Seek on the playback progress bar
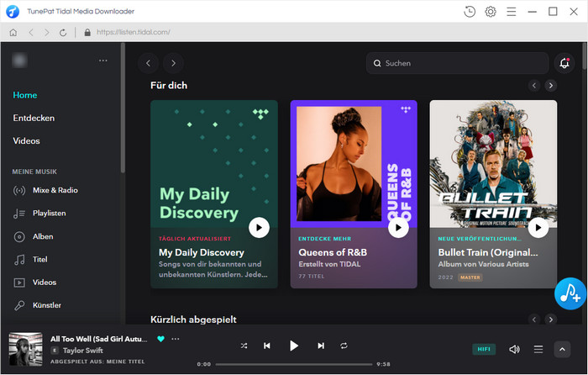The image size is (588, 375). pos(294,364)
